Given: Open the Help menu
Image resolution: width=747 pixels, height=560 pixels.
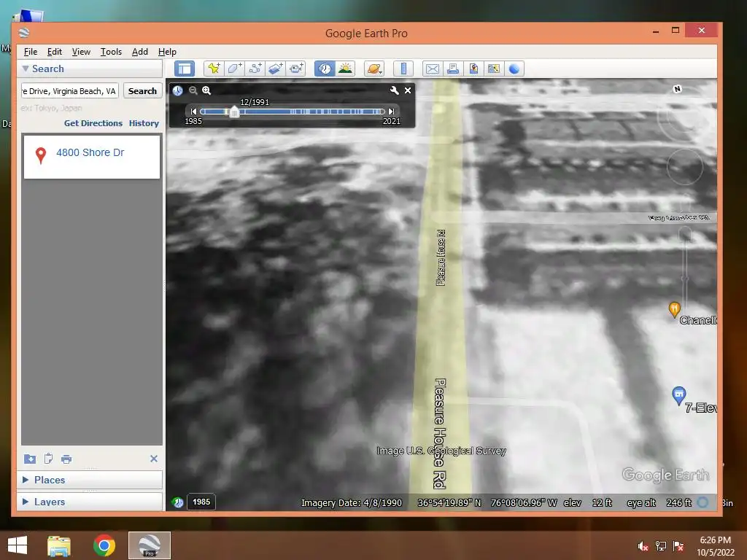Looking at the screenshot, I should (167, 52).
